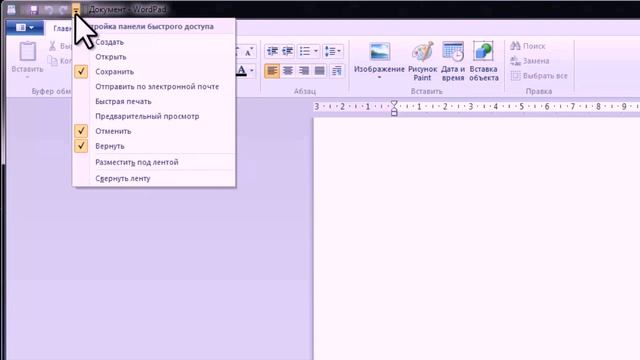Close the quick access toolbar customize arrow

[x=76, y=9]
